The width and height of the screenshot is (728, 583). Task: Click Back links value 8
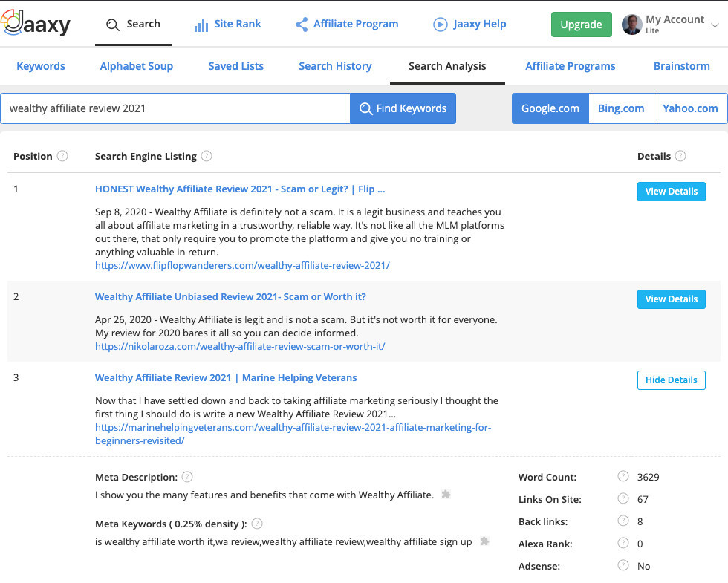(x=640, y=521)
